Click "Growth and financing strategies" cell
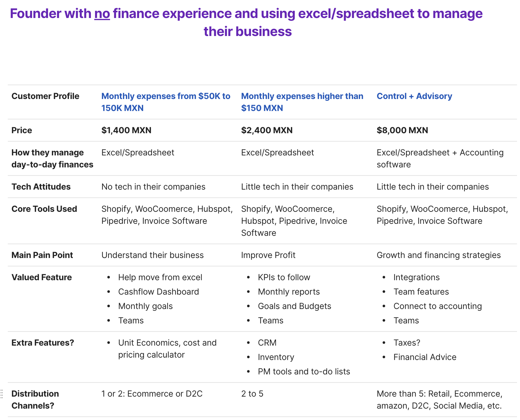This screenshot has height=420, width=520. 438,255
